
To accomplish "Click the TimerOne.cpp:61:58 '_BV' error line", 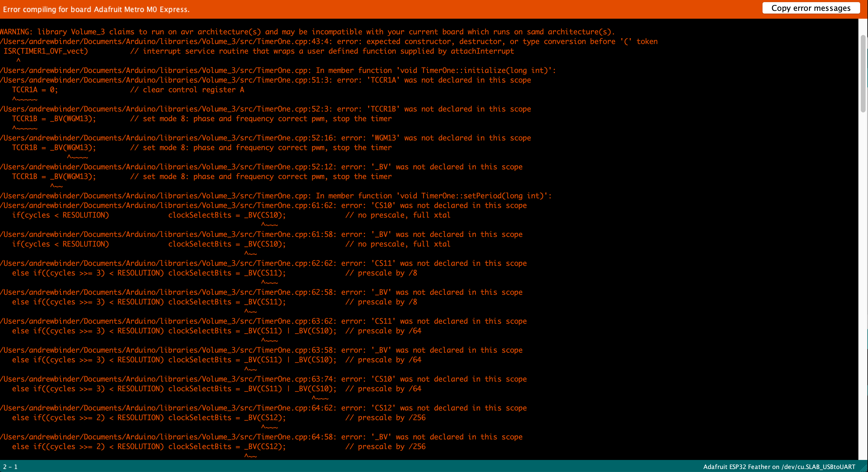I will [262, 234].
